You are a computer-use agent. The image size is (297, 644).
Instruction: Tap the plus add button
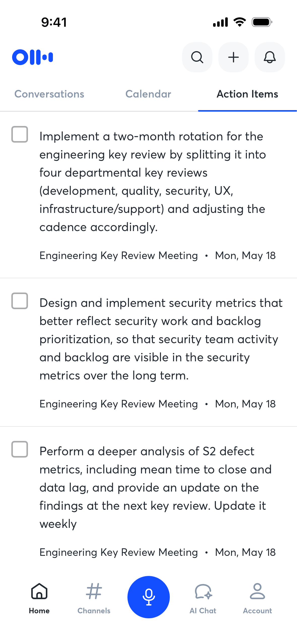click(x=233, y=57)
